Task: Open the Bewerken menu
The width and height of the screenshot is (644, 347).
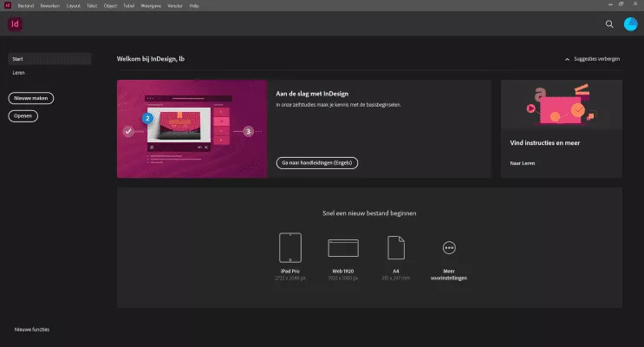Action: point(49,4)
